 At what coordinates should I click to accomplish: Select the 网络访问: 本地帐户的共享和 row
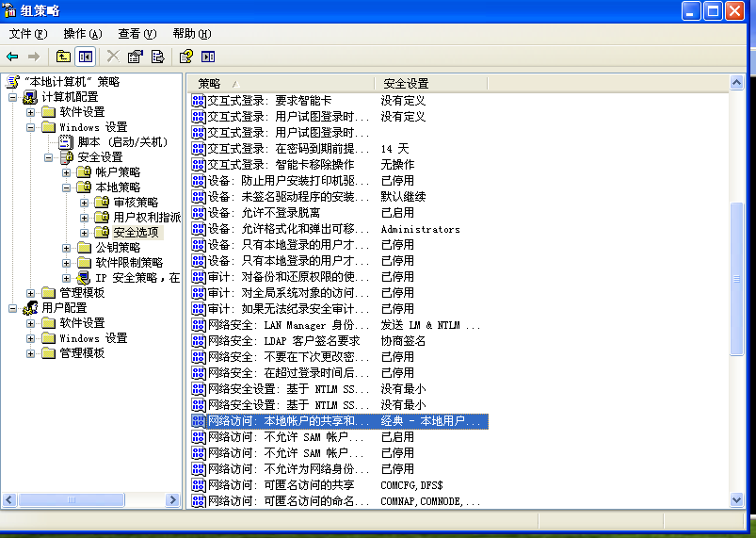click(x=340, y=421)
